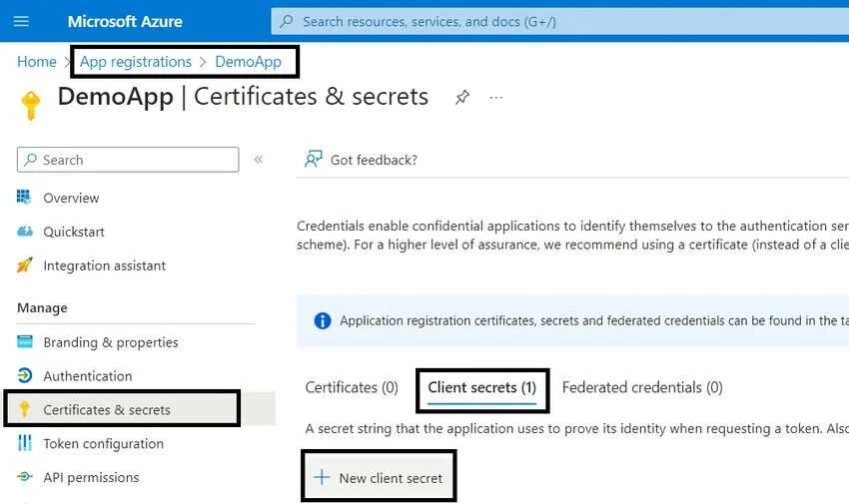The width and height of the screenshot is (849, 504).
Task: Click the Integration assistant rocket icon
Action: 25,265
